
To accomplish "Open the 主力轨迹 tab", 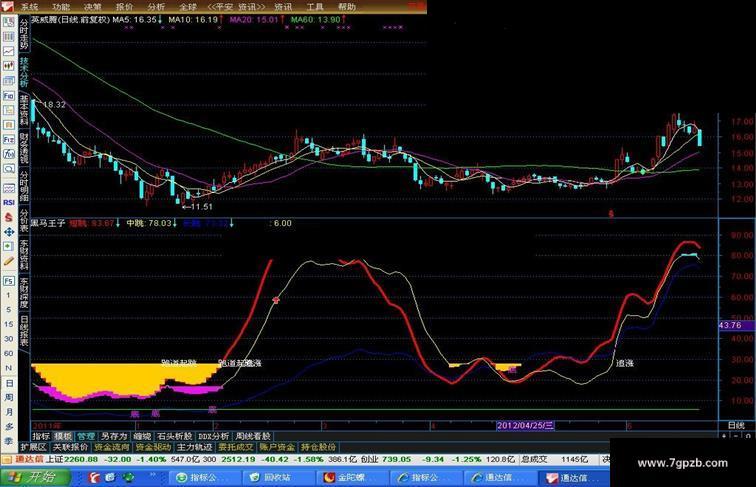I will 194,447.
